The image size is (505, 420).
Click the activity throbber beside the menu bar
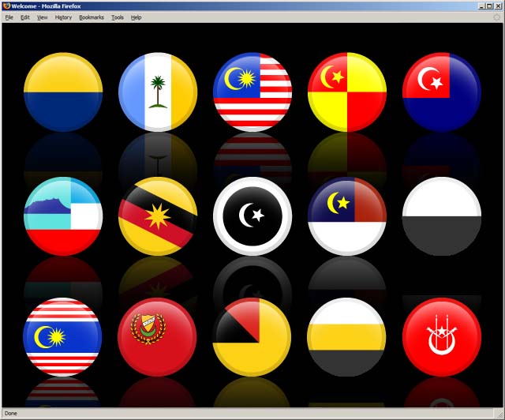(497, 17)
